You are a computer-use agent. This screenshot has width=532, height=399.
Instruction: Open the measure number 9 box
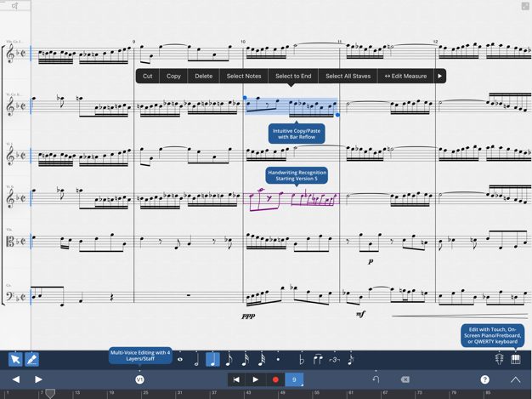tap(294, 379)
